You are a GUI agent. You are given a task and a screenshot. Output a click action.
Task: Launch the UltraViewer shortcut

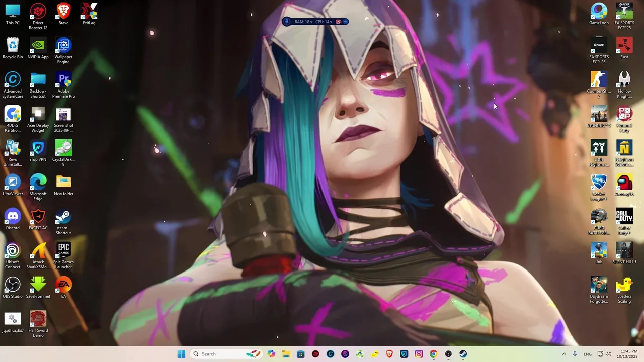pyautogui.click(x=13, y=185)
